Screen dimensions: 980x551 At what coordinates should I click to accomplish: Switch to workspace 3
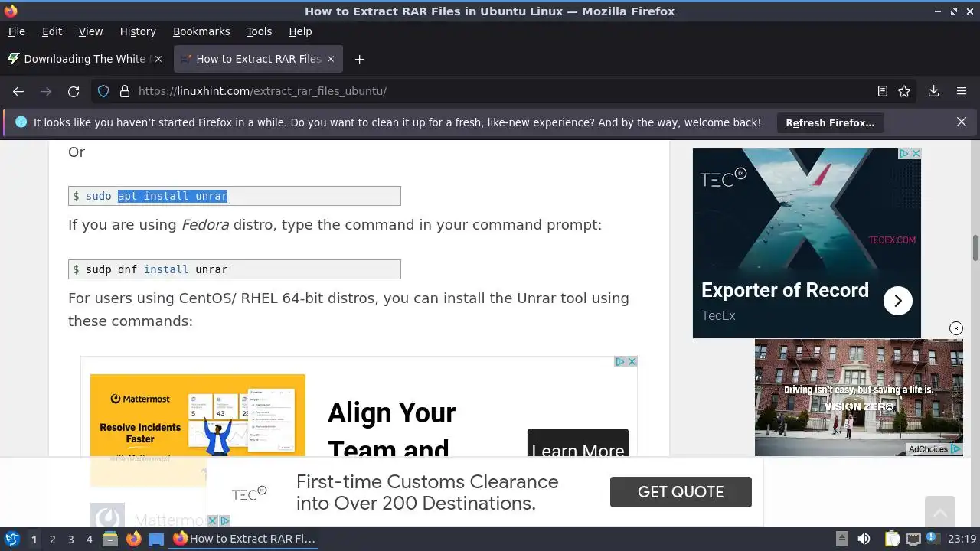pos(70,539)
